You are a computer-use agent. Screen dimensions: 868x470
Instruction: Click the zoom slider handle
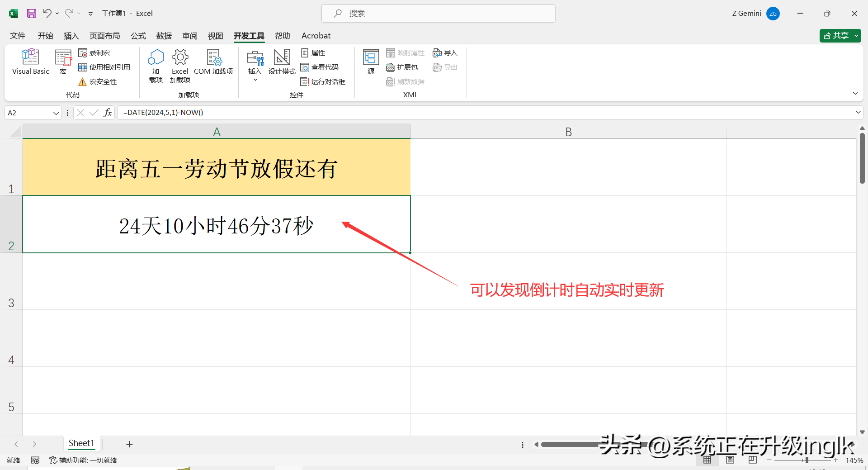pyautogui.click(x=807, y=460)
